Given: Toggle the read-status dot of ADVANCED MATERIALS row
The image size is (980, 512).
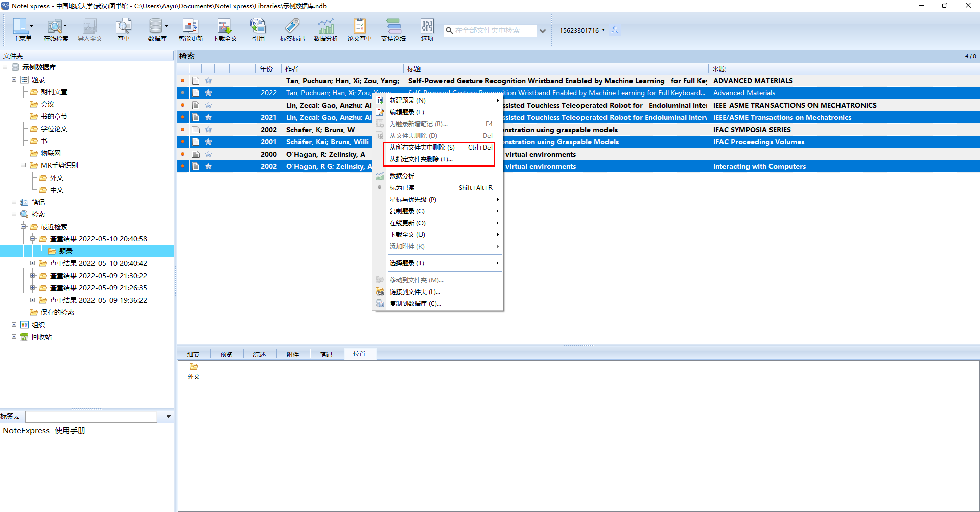Looking at the screenshot, I should [x=183, y=81].
